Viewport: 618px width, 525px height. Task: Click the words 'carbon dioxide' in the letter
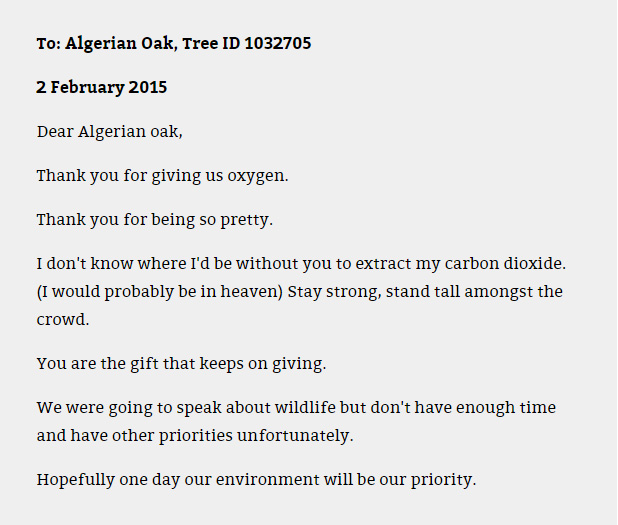(x=505, y=263)
